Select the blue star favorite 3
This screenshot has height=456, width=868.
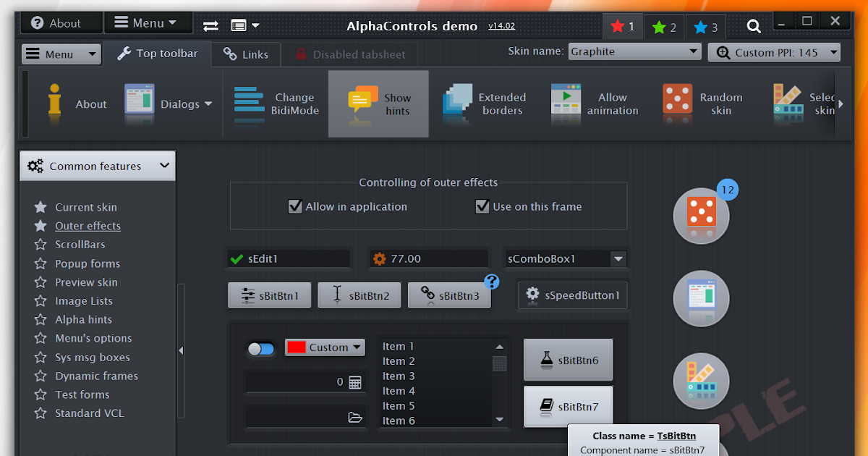click(x=706, y=28)
